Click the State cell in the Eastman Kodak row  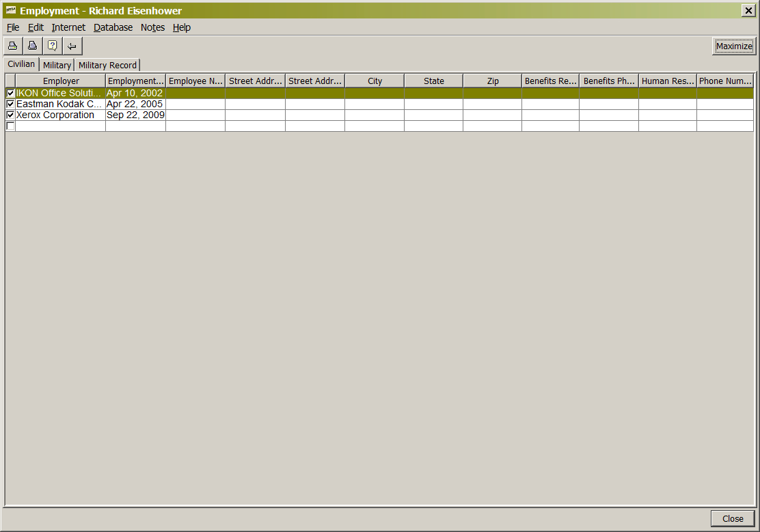coord(434,104)
